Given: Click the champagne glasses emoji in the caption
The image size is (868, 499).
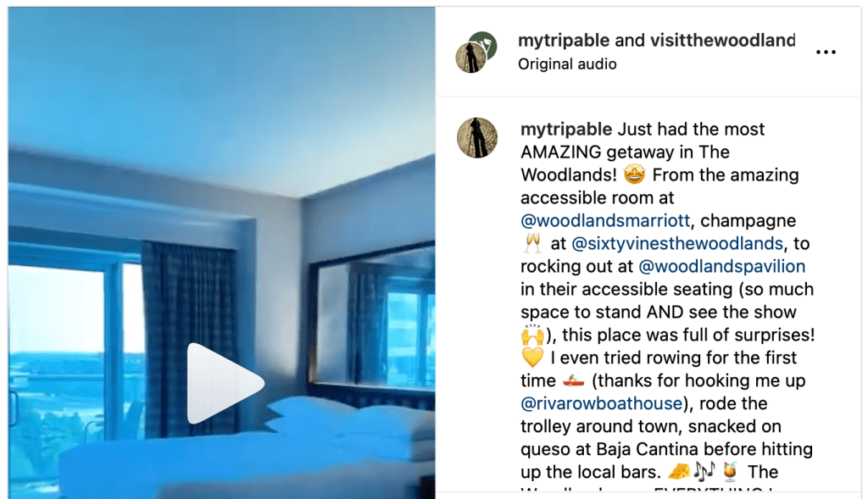Looking at the screenshot, I should tap(532, 243).
